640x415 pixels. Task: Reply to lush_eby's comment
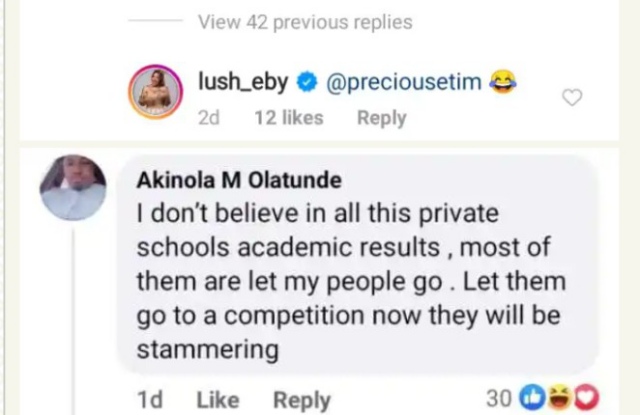382,118
